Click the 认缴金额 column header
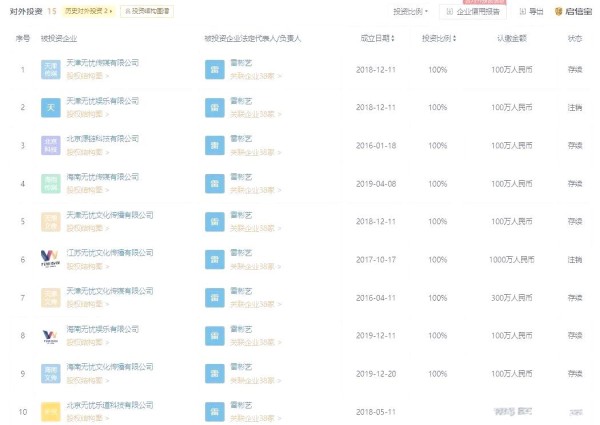The height and width of the screenshot is (425, 600). pyautogui.click(x=512, y=38)
